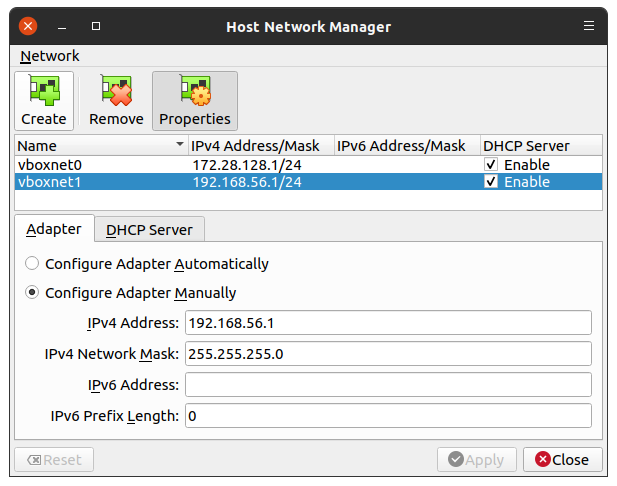Open the Network menu
The width and height of the screenshot is (617, 486).
point(50,56)
